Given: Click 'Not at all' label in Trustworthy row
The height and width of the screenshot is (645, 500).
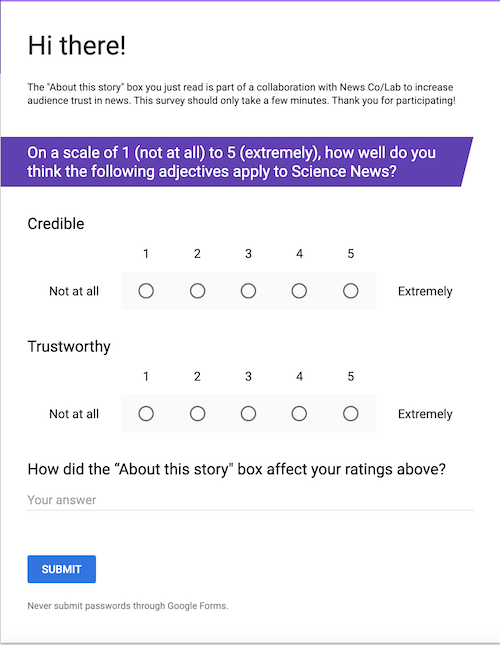Looking at the screenshot, I should point(74,414).
